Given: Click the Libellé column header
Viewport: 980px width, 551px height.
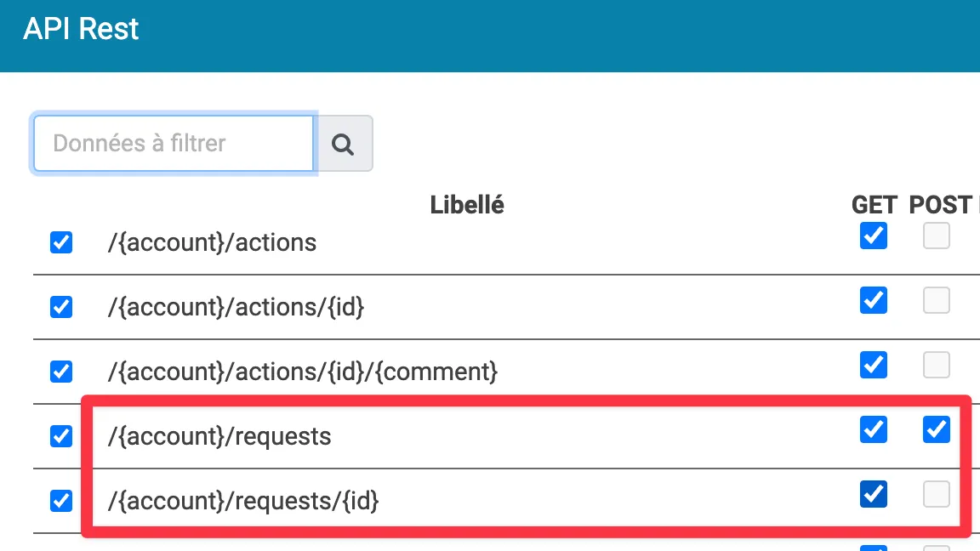Looking at the screenshot, I should pyautogui.click(x=467, y=205).
